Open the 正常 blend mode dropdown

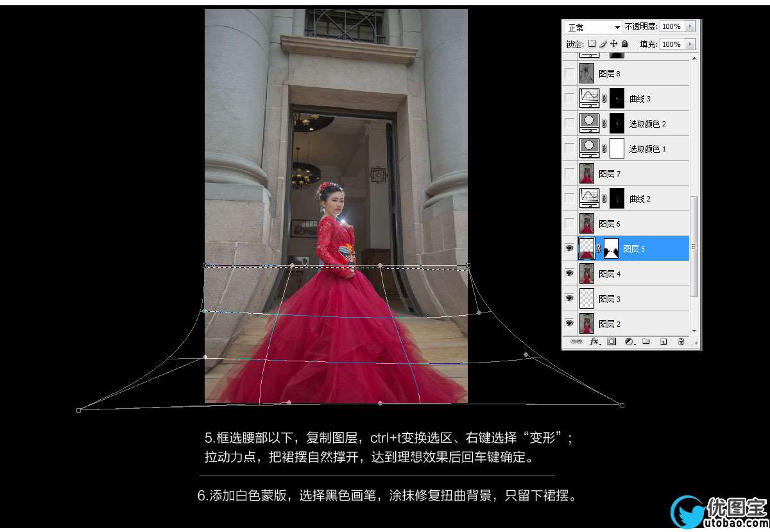[x=593, y=27]
